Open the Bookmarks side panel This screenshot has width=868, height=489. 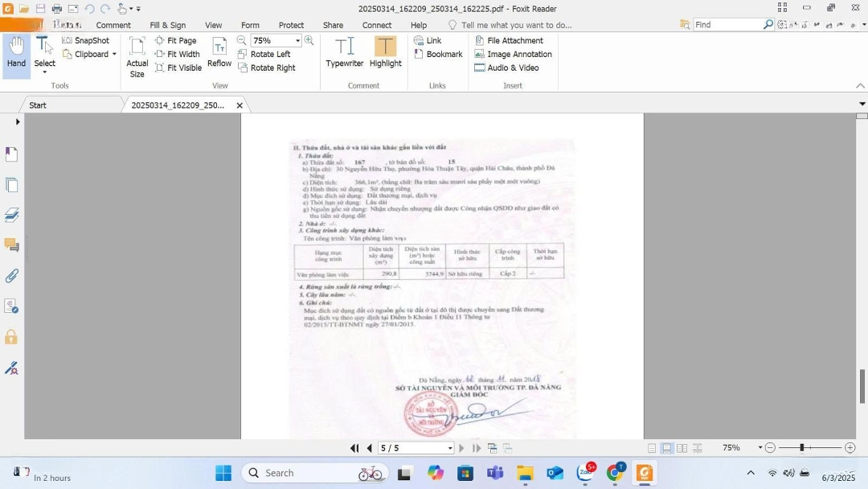11,154
